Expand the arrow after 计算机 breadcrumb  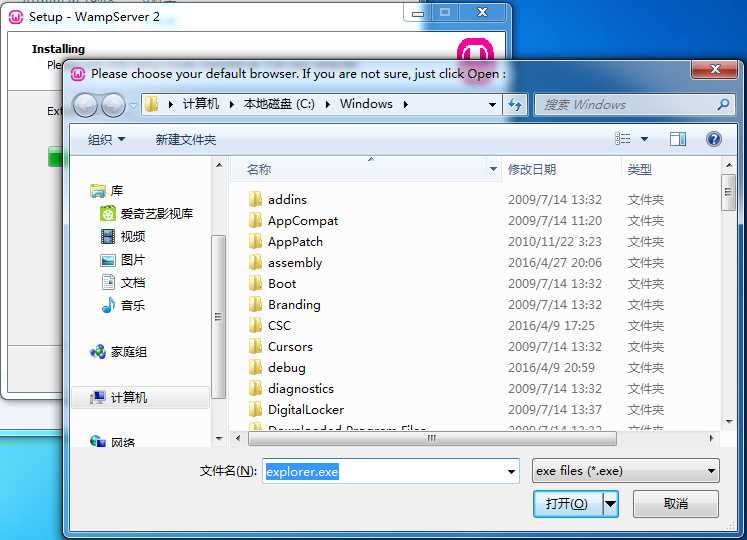232,104
